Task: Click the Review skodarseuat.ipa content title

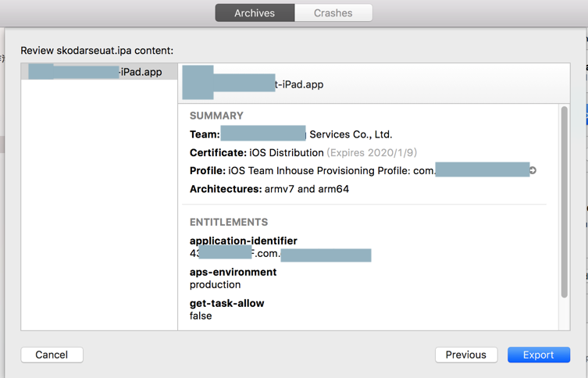Action: tap(97, 50)
